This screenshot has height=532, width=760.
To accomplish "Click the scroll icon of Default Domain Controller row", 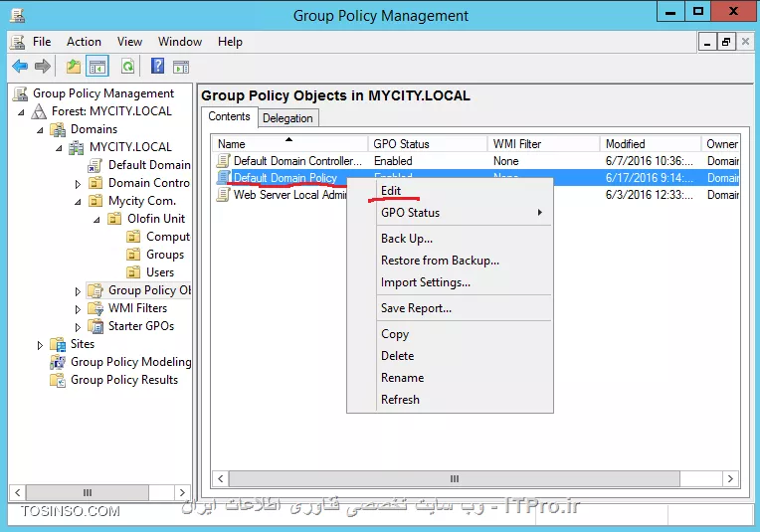I will [x=224, y=161].
